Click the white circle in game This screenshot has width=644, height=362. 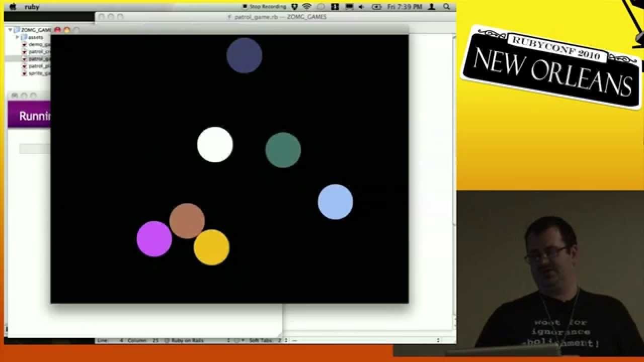coord(215,144)
